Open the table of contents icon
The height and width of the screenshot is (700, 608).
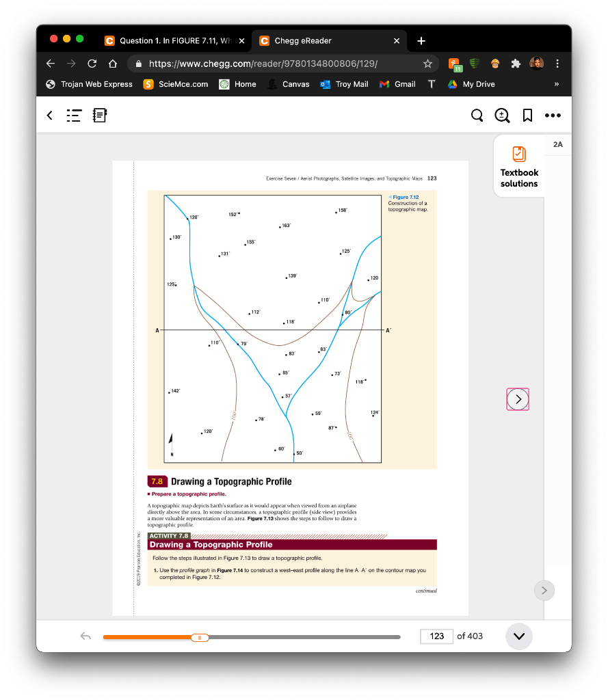coord(73,116)
